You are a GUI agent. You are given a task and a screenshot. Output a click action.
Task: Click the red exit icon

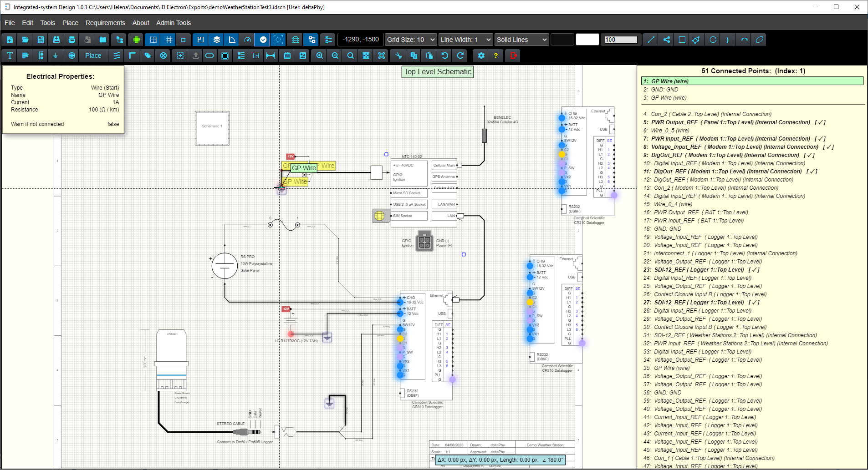pyautogui.click(x=514, y=56)
